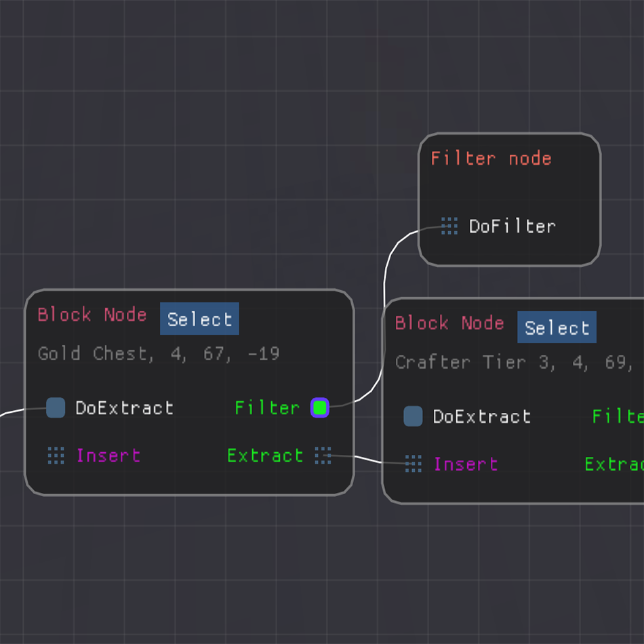Image resolution: width=644 pixels, height=644 pixels.
Task: Click the Crafter Tier 3 coordinates text
Action: tap(515, 362)
